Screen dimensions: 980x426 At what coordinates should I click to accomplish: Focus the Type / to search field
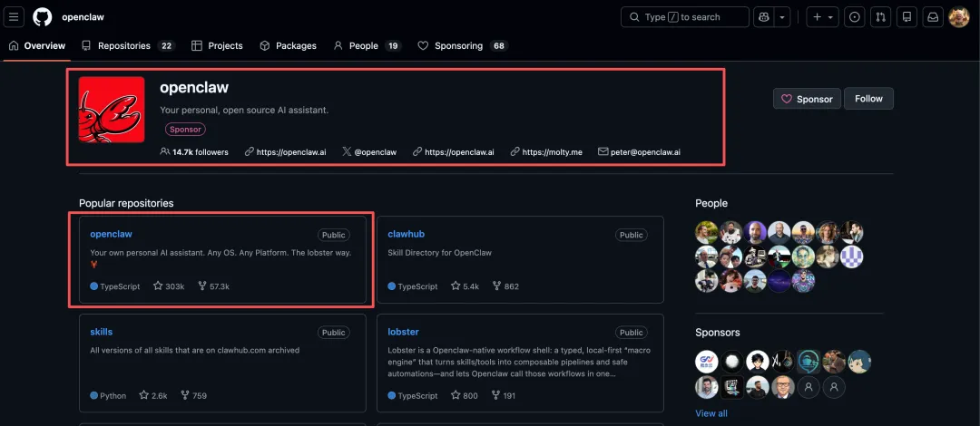coord(684,17)
